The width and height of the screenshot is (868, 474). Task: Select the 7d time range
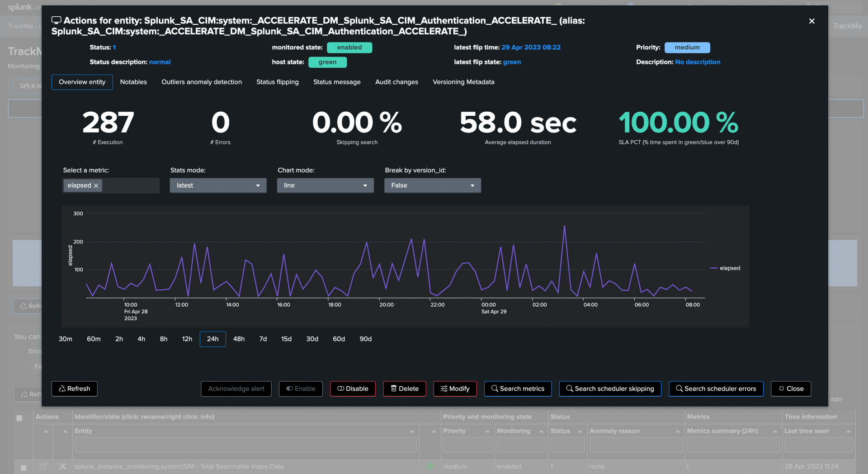(x=263, y=339)
